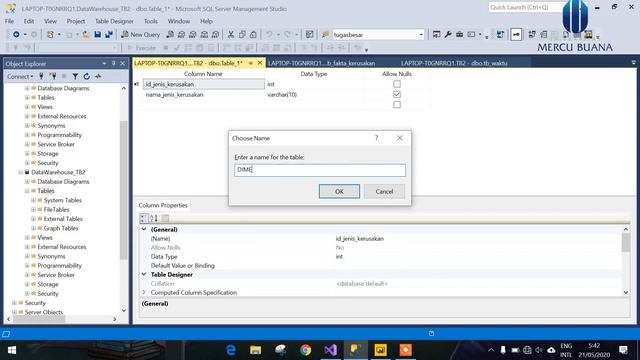
Task: Click the Navigate Backward circle icon
Action: [x=16, y=35]
